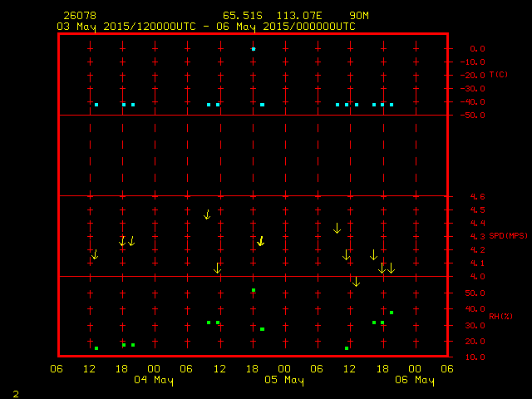Image resolution: width=532 pixels, height=399 pixels.
Task: Click the 05 May date label
Action: click(x=284, y=381)
